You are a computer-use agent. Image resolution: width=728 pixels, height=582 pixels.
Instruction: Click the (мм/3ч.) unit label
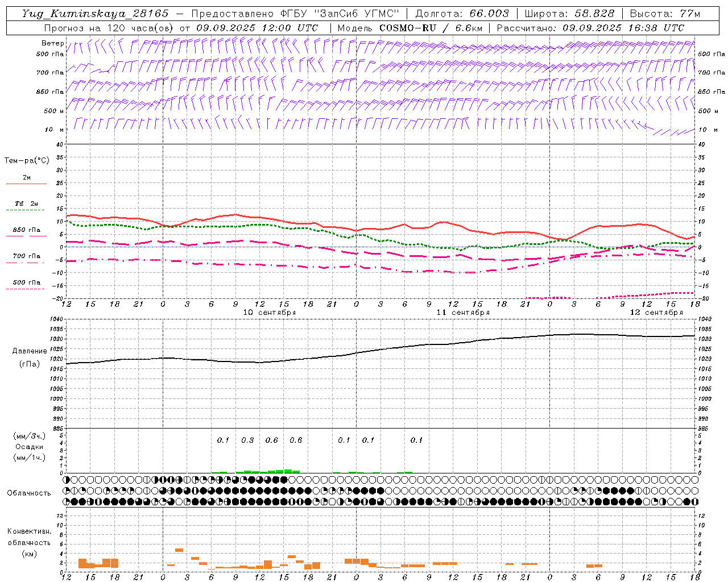(30, 436)
